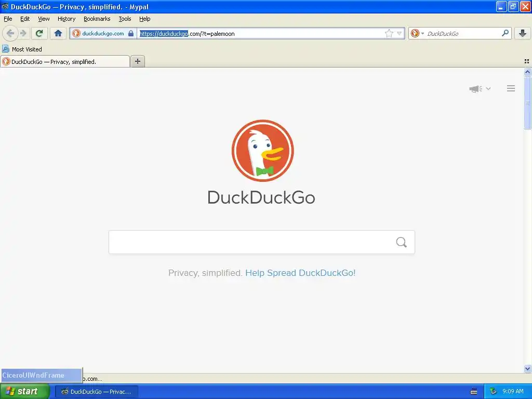The height and width of the screenshot is (399, 532).
Task: Select the DuckDuckGo taskbar window button
Action: click(x=97, y=392)
